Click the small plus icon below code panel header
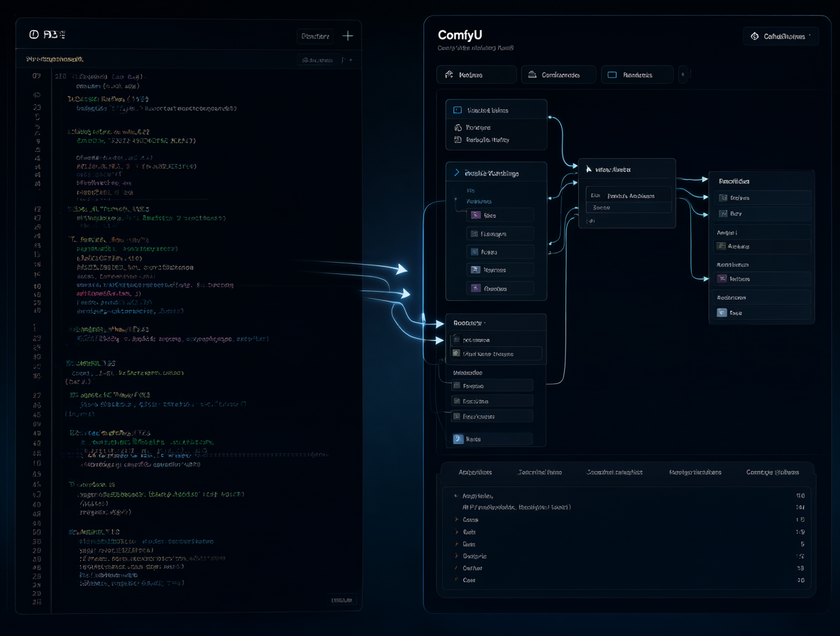 point(351,60)
